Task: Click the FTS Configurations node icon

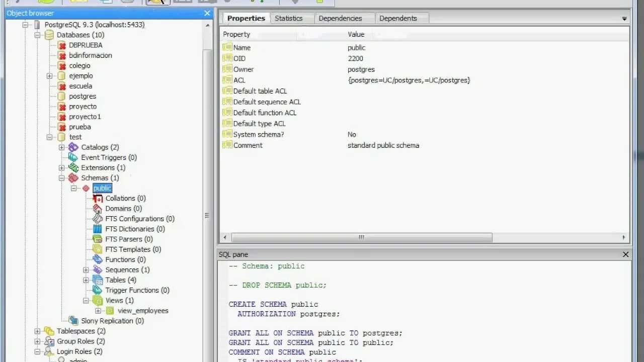Action: coord(98,219)
